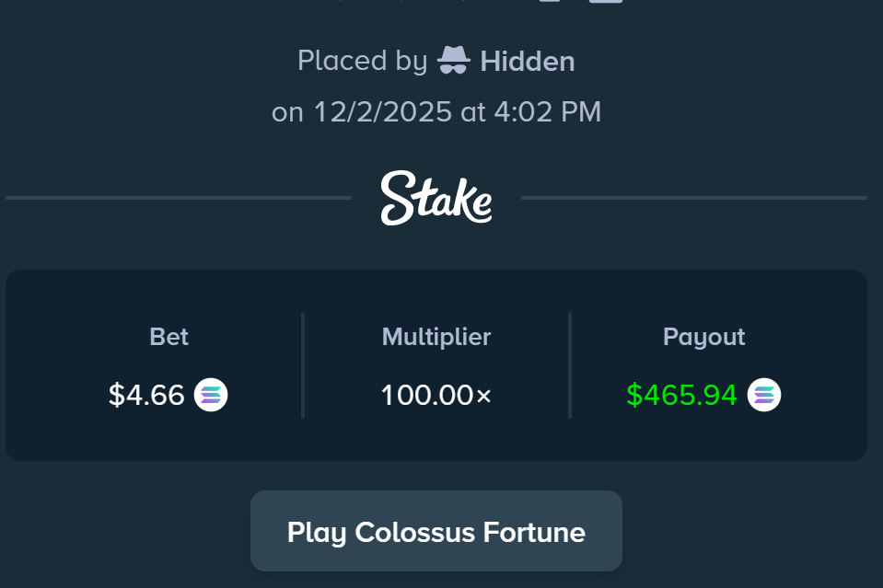Click the larger cut-off icon at top edge

point(606,1)
